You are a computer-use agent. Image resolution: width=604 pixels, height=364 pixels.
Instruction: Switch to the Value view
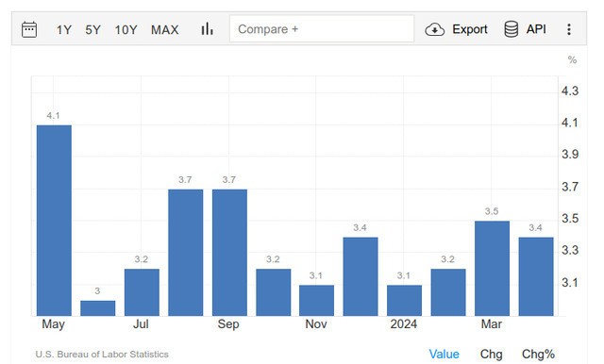tap(445, 354)
